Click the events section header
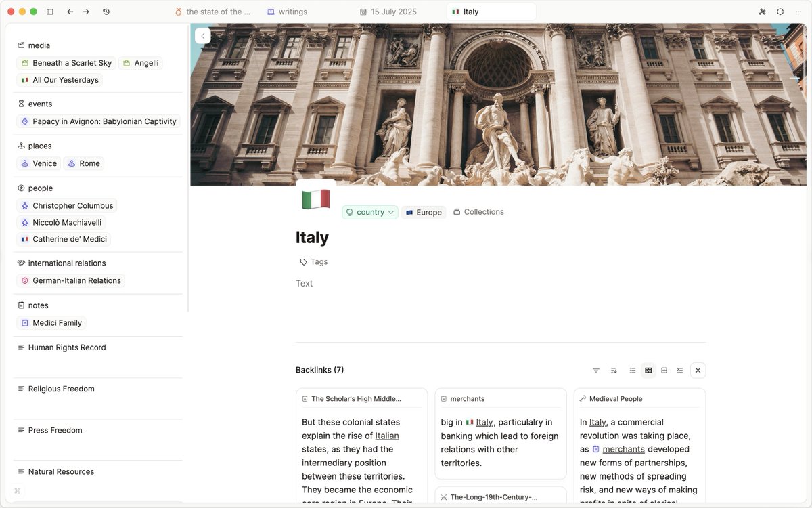The image size is (812, 508). pos(35,104)
